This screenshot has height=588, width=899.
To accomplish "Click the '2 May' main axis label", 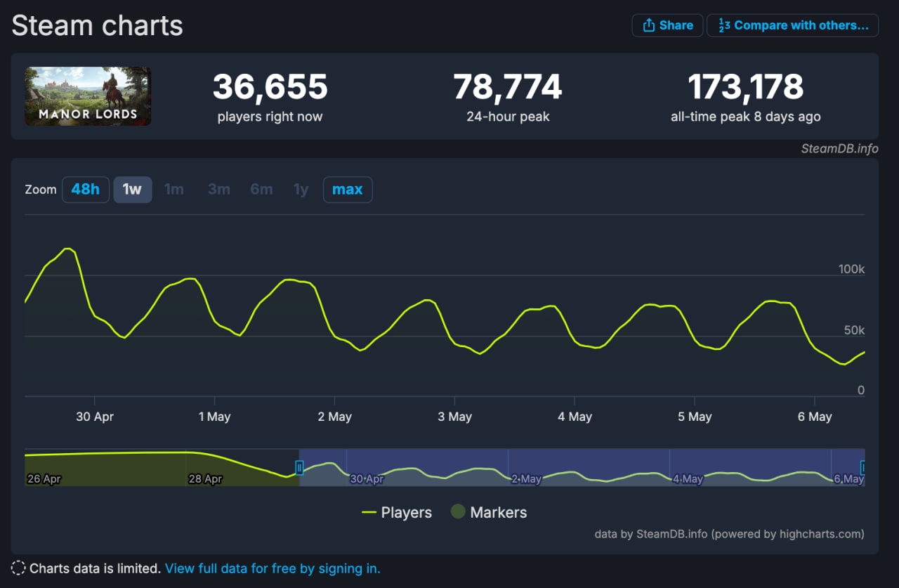I will coord(335,417).
